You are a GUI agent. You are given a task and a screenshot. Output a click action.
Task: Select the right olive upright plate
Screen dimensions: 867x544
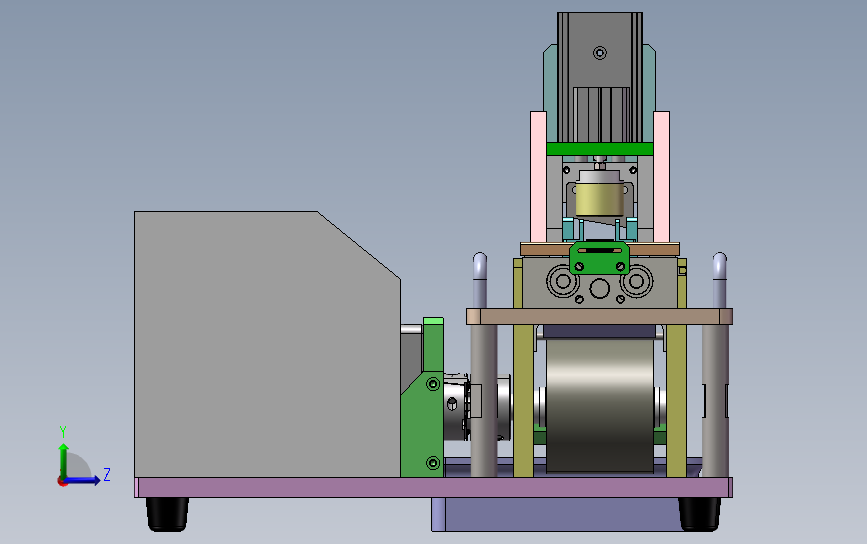(x=676, y=401)
